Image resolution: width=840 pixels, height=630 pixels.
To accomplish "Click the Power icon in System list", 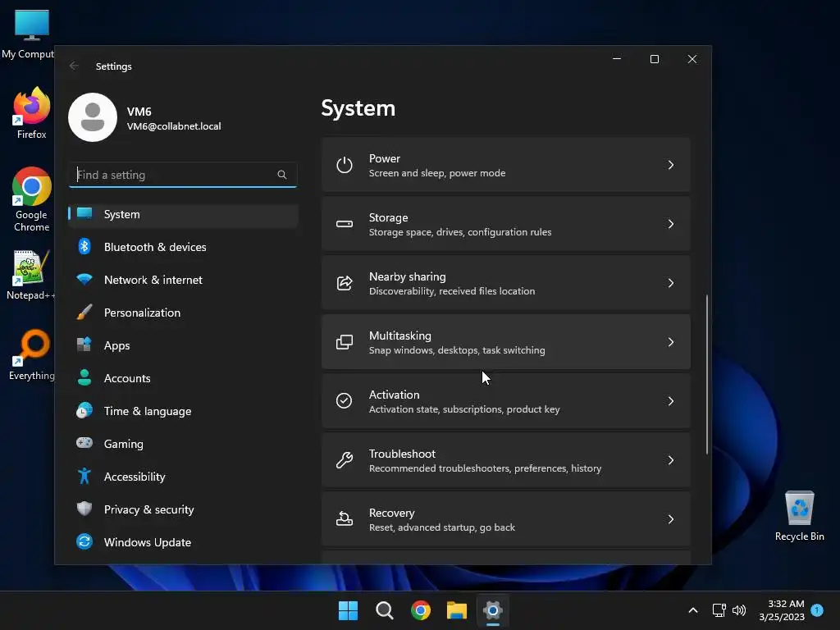I will pyautogui.click(x=344, y=165).
